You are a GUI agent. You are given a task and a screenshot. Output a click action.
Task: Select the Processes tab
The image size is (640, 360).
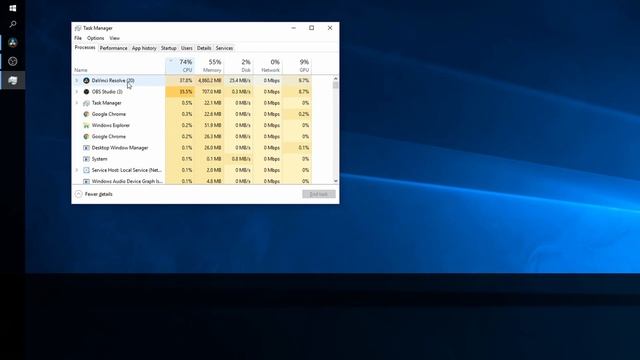85,48
